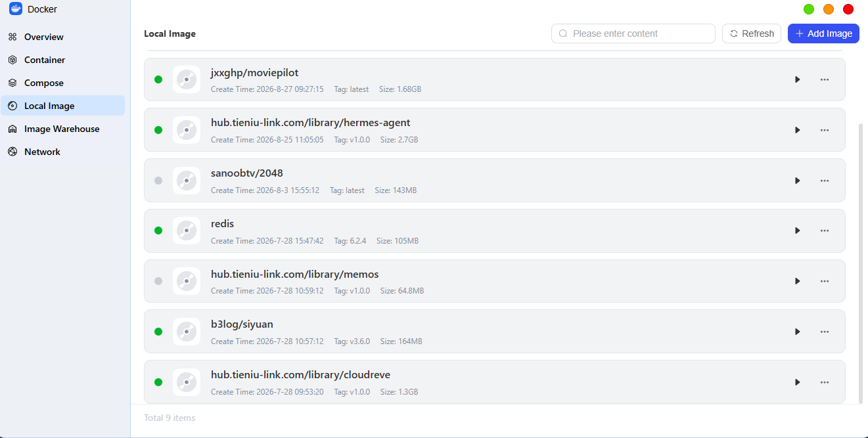The width and height of the screenshot is (868, 438).
Task: Open more options for hermes-agent
Action: click(x=825, y=130)
